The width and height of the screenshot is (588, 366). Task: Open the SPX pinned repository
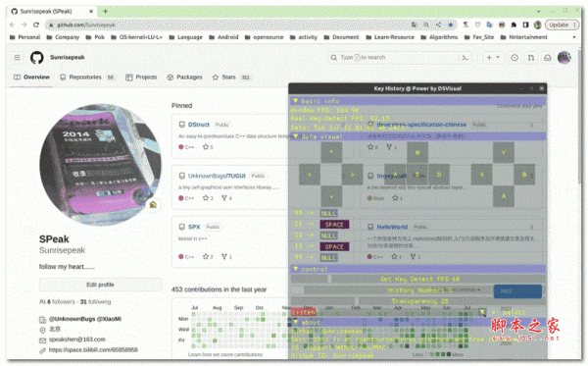194,227
